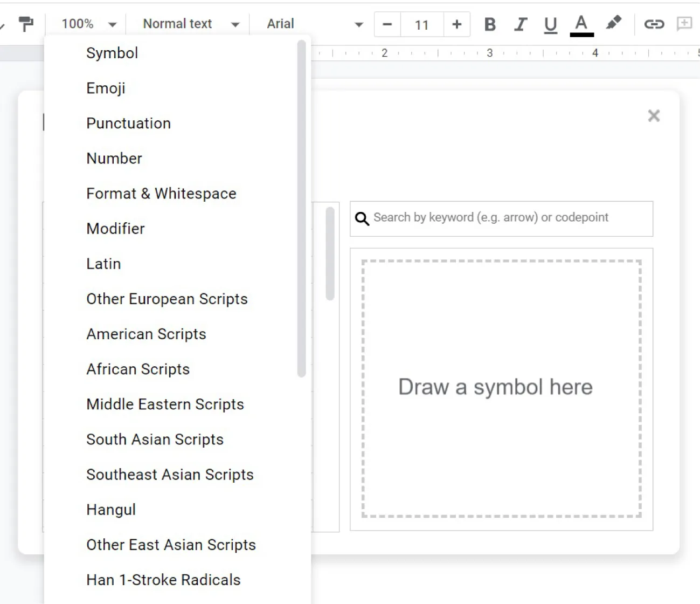
Task: Toggle bold formatting
Action: tap(489, 24)
